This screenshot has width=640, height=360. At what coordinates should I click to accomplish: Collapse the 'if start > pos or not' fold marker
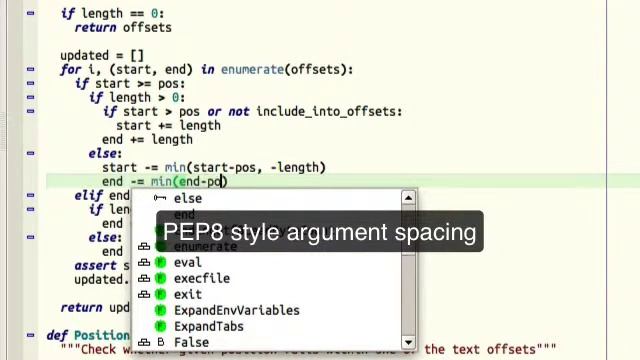tap(30, 111)
